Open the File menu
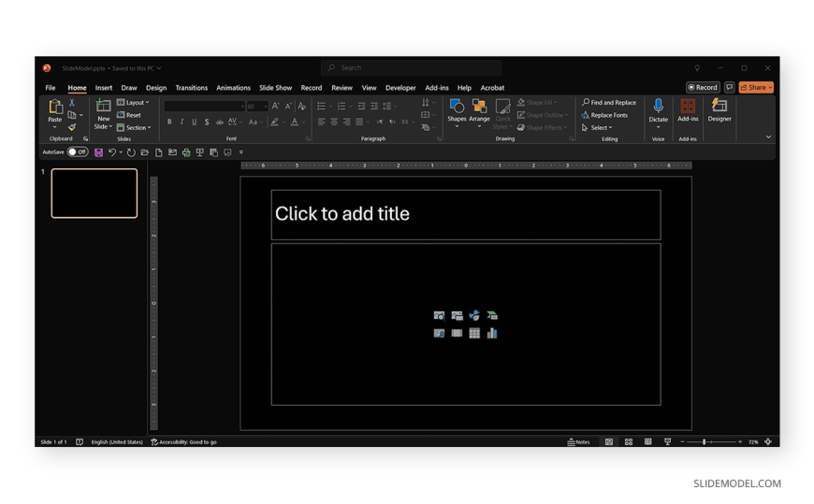Image resolution: width=814 pixels, height=504 pixels. tap(51, 88)
